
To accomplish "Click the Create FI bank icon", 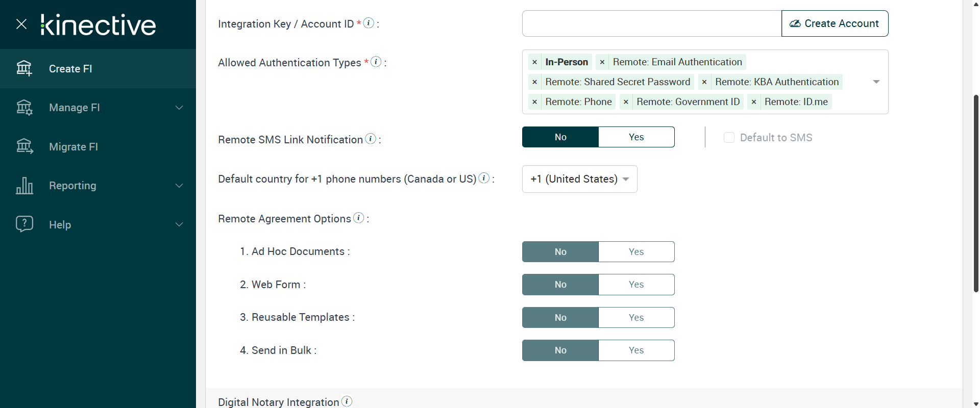I will (x=24, y=68).
